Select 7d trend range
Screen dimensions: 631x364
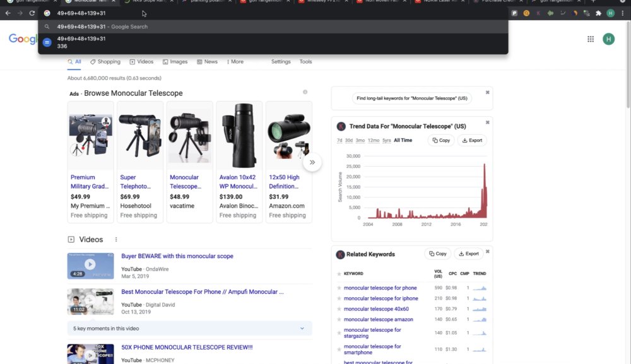click(339, 141)
